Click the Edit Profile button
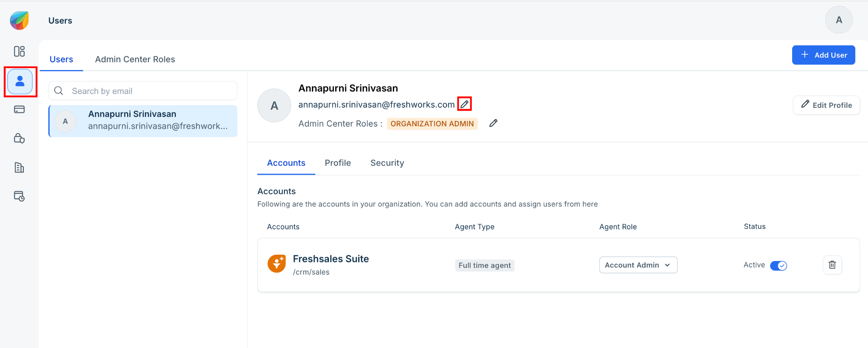The height and width of the screenshot is (348, 868). [x=826, y=105]
